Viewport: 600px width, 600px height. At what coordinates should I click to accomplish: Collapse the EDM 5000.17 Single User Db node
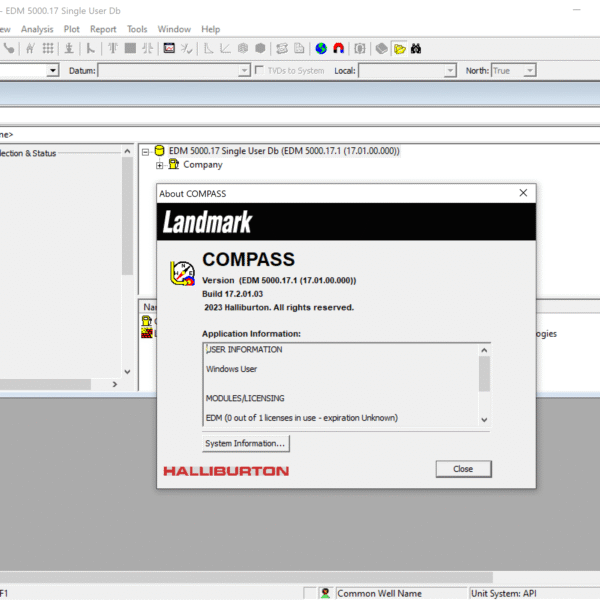point(145,152)
